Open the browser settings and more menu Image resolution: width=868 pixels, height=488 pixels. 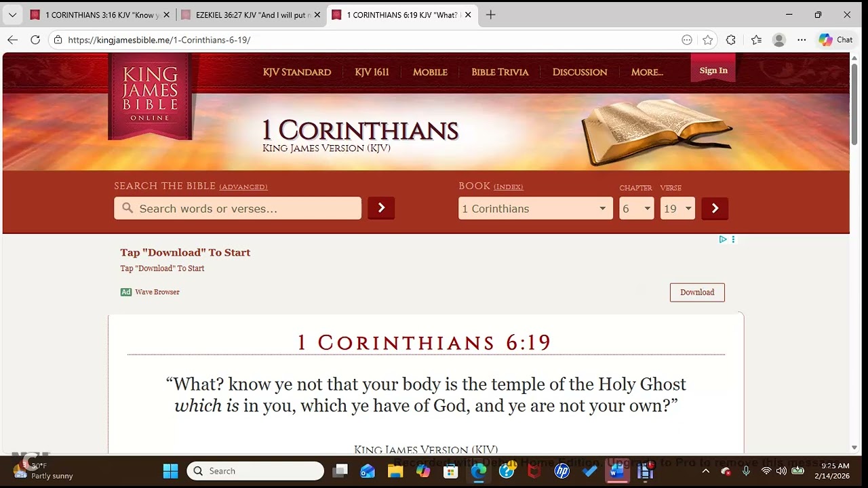pyautogui.click(x=802, y=40)
